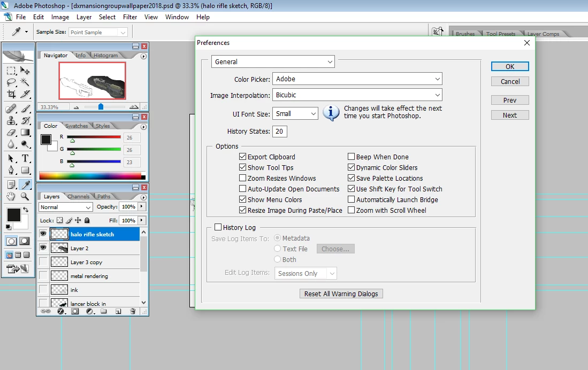Expand the Fill slider arrow

click(141, 220)
